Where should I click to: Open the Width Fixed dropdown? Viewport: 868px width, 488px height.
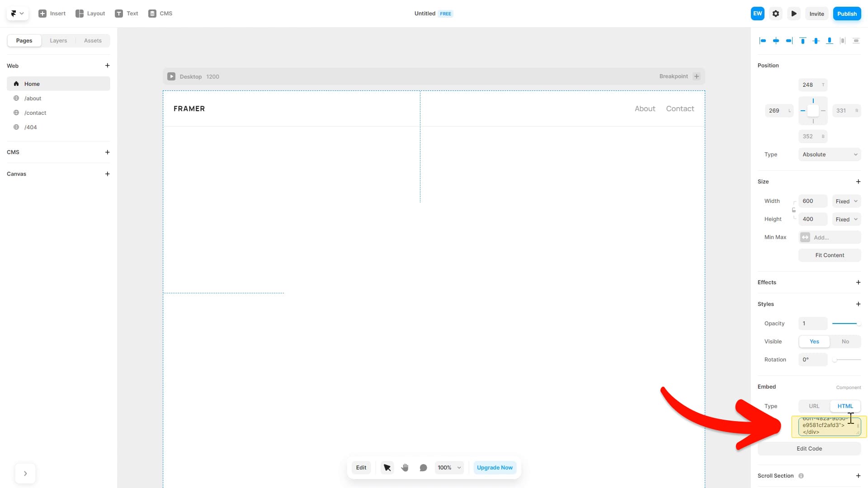point(846,201)
